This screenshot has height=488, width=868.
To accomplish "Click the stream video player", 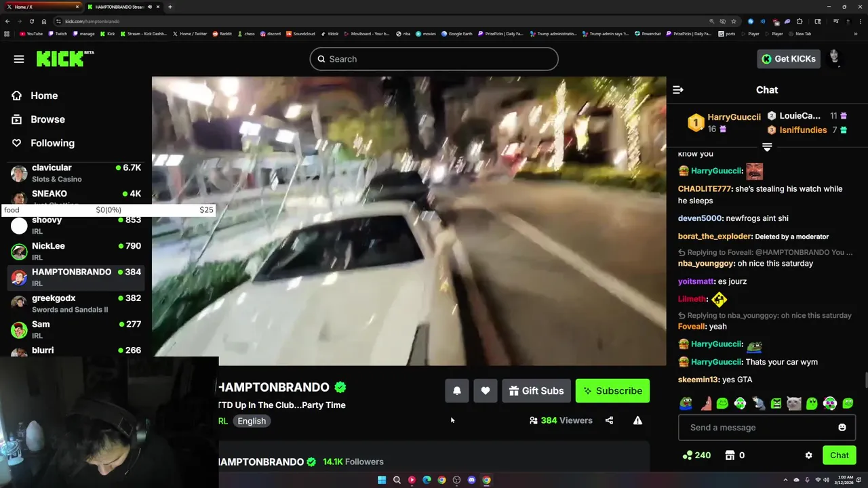I will (409, 221).
